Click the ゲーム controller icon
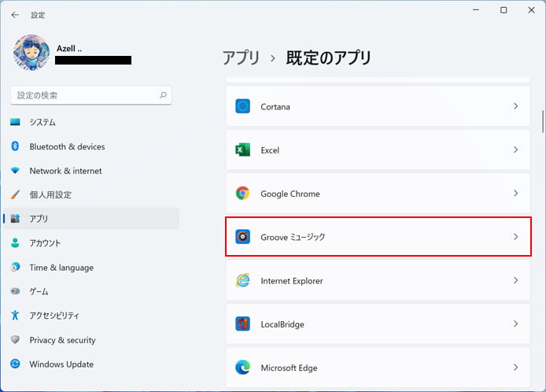The image size is (546, 392). point(15,291)
